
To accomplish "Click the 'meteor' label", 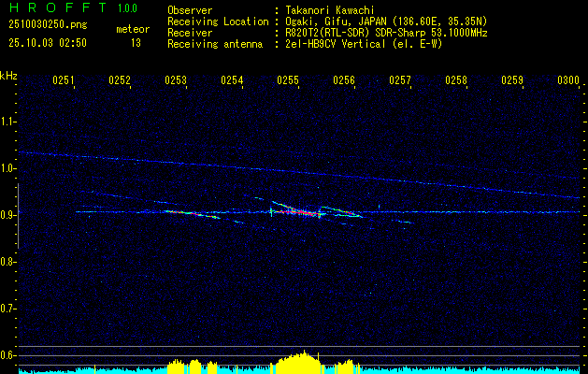I will tap(133, 29).
